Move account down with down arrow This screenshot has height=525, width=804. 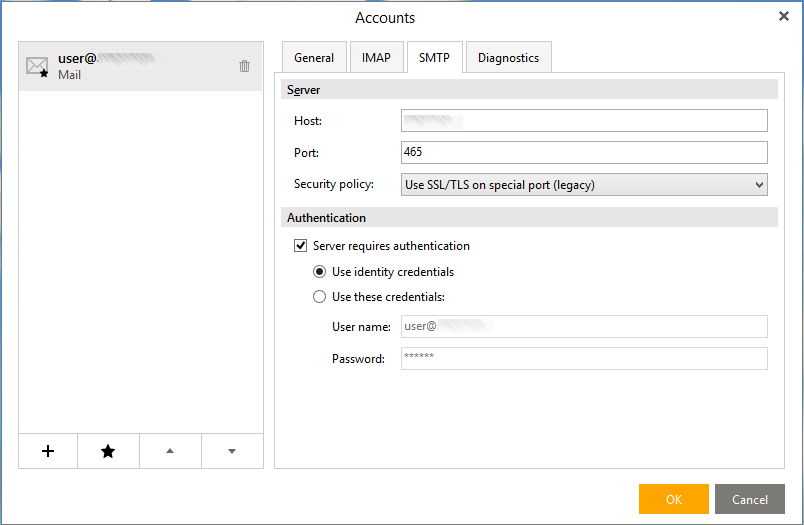point(232,451)
